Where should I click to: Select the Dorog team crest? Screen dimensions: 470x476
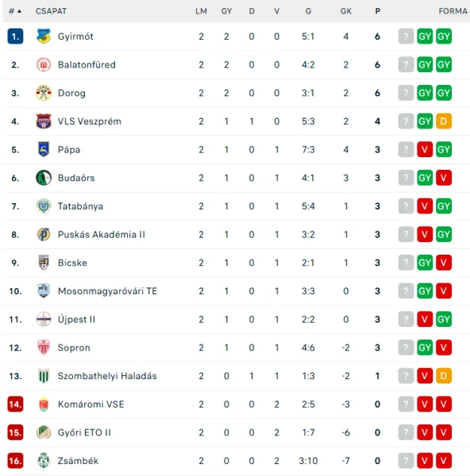coord(44,93)
